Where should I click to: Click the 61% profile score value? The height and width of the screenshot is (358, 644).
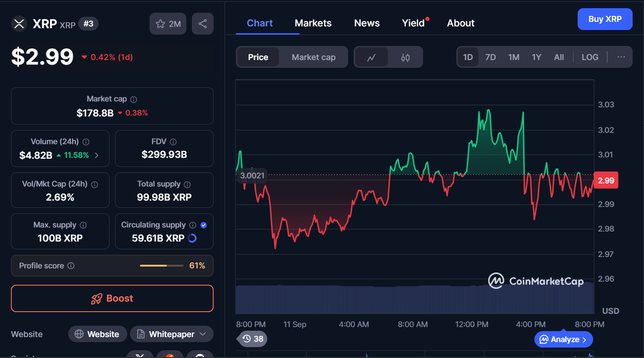[x=197, y=266]
